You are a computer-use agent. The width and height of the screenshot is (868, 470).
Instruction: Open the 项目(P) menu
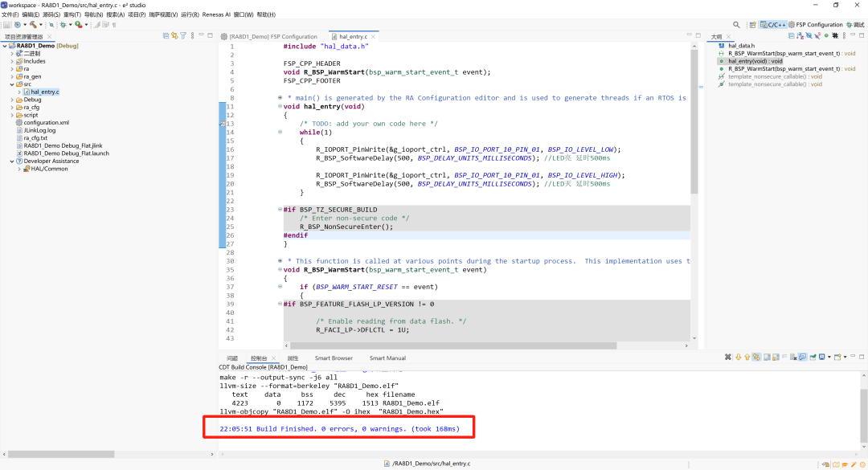[137, 15]
